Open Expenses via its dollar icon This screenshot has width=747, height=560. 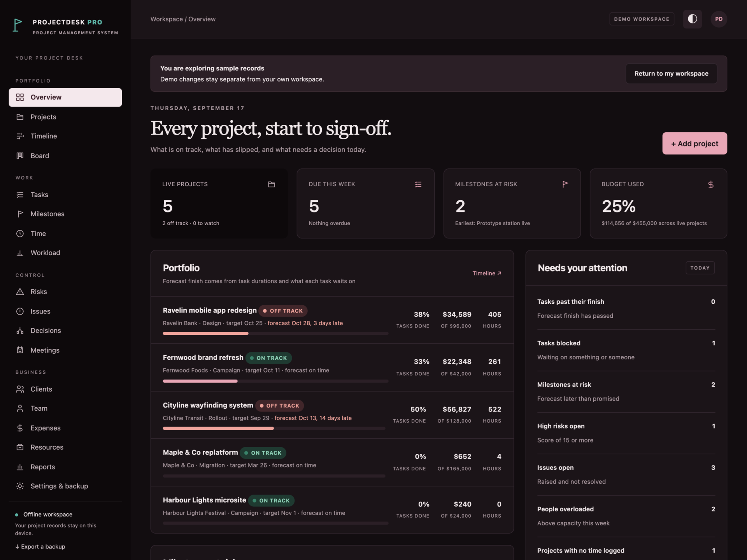coord(20,428)
